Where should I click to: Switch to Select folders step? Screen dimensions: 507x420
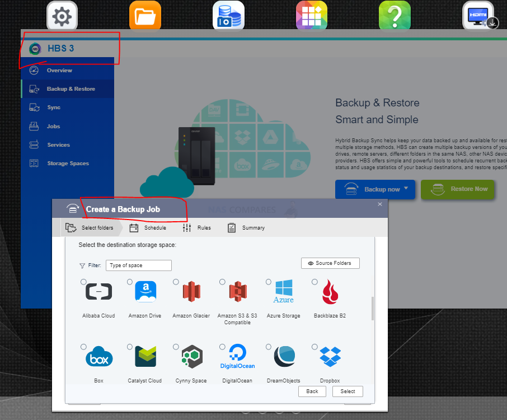pyautogui.click(x=90, y=228)
